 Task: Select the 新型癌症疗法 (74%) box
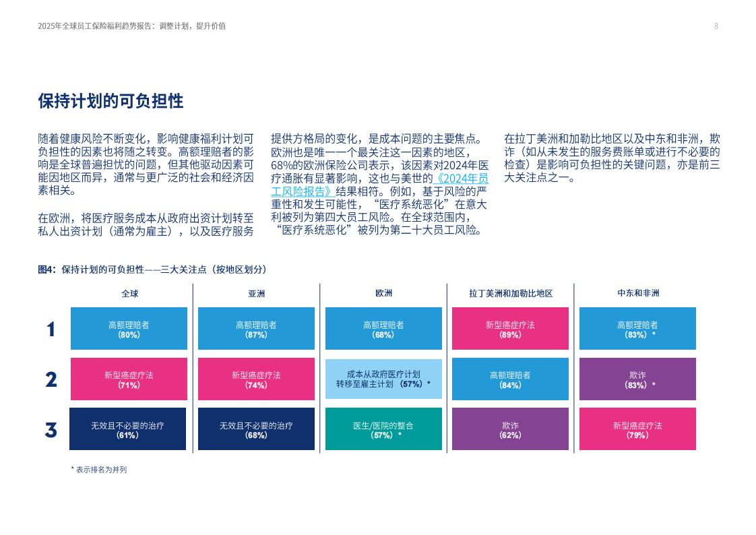256,379
